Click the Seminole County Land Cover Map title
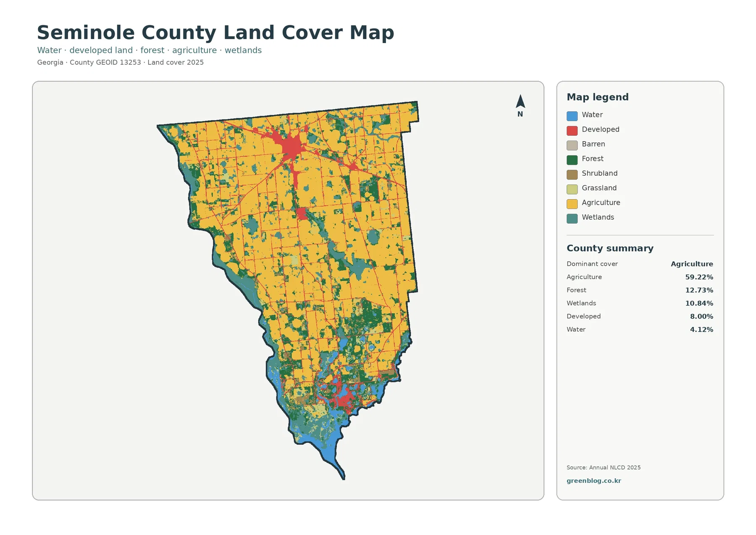 [215, 33]
